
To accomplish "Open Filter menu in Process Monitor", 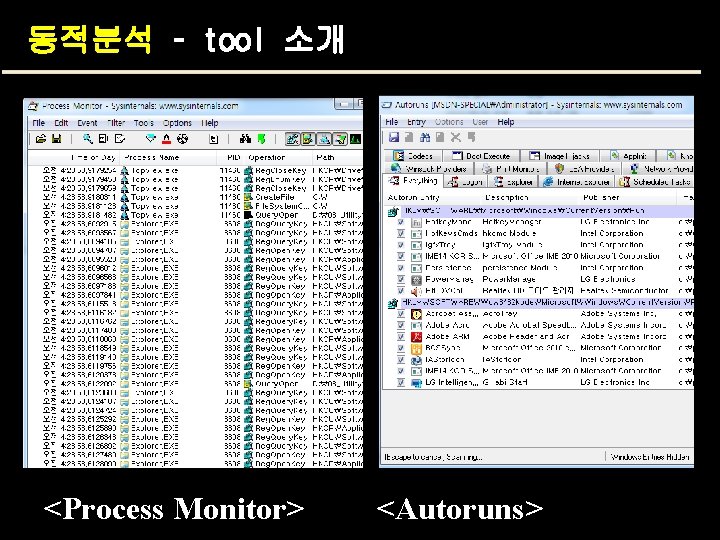I will click(x=116, y=123).
